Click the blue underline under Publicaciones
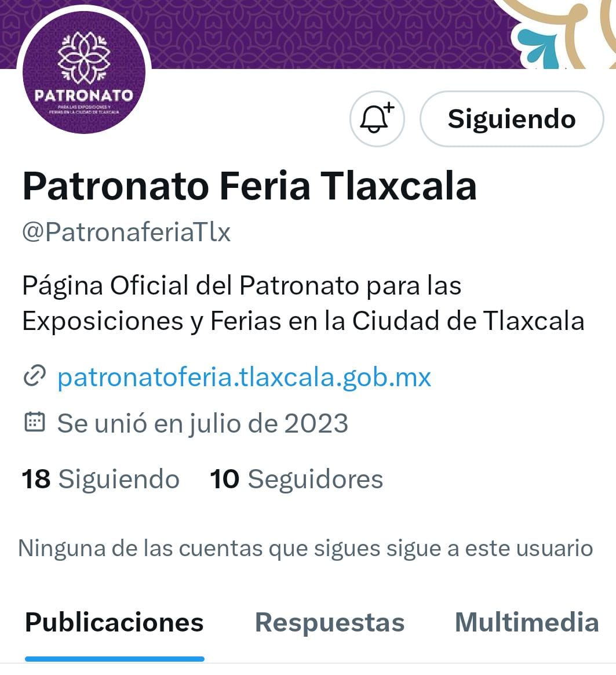The image size is (616, 675). 114,659
